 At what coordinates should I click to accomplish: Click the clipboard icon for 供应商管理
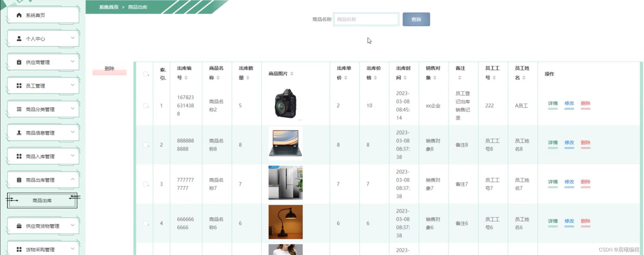pyautogui.click(x=19, y=62)
